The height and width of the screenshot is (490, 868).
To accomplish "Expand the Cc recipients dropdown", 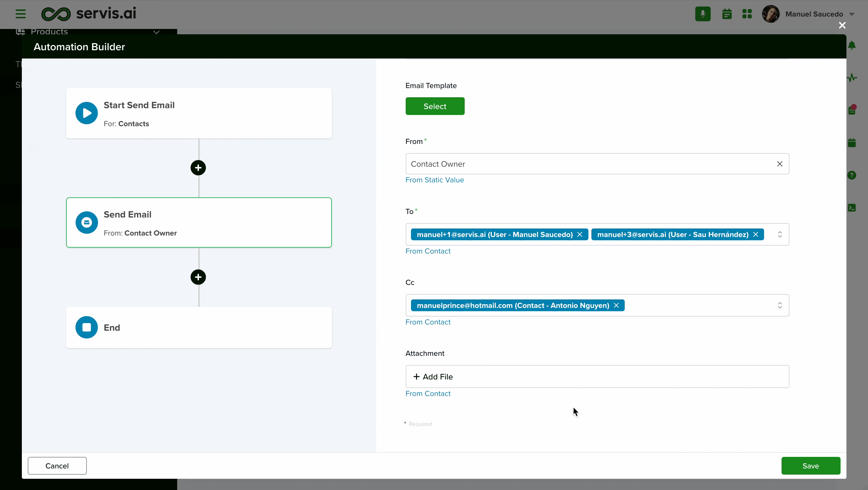I will (780, 306).
